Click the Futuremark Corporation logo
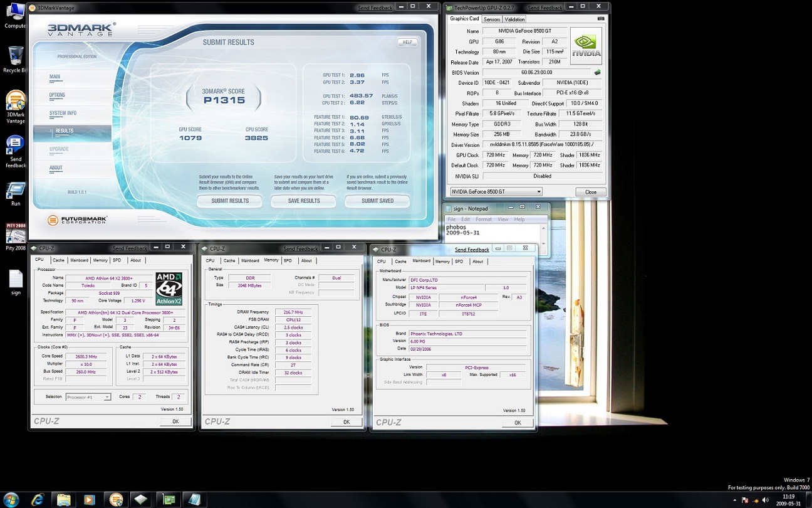The width and height of the screenshot is (812, 508). tap(77, 220)
